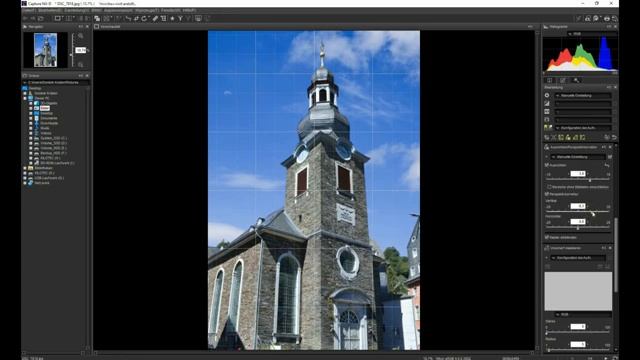
Task: Select the Downloads folder in tree
Action: tap(49, 123)
